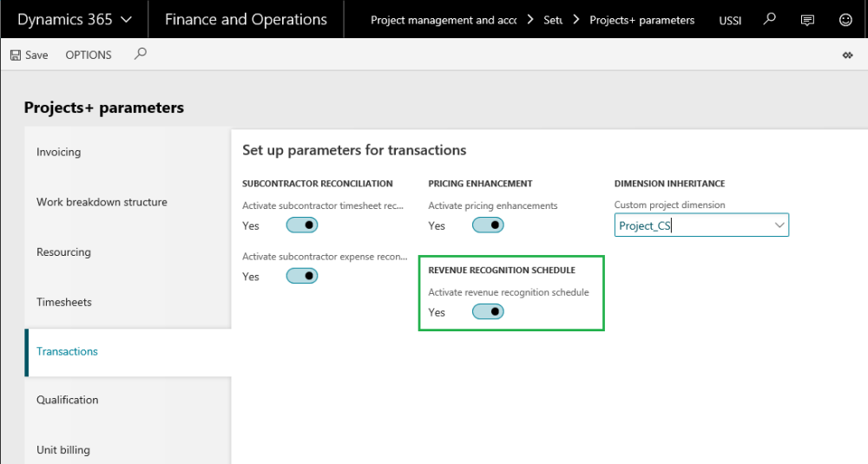The height and width of the screenshot is (464, 868).
Task: Open the Invoicing tab
Action: [59, 152]
